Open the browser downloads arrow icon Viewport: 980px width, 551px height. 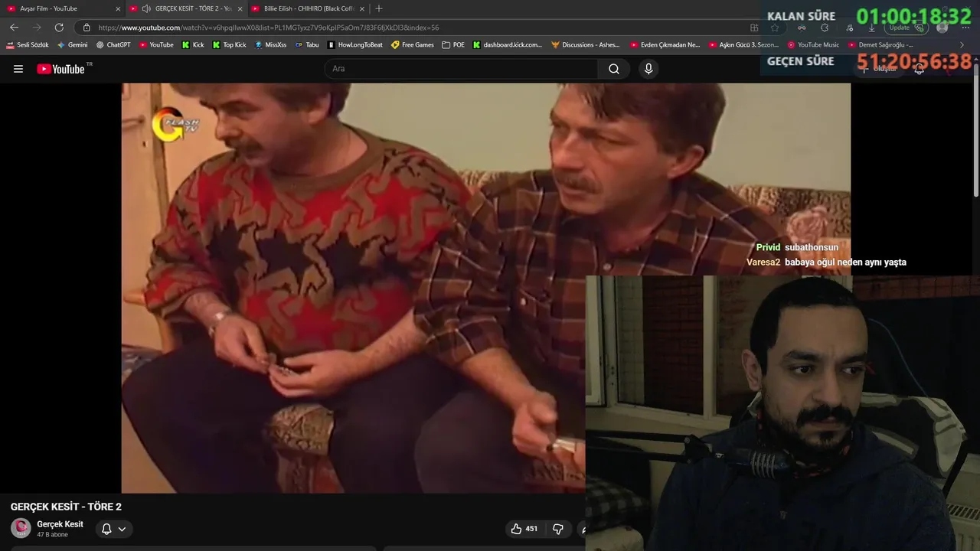(x=871, y=28)
